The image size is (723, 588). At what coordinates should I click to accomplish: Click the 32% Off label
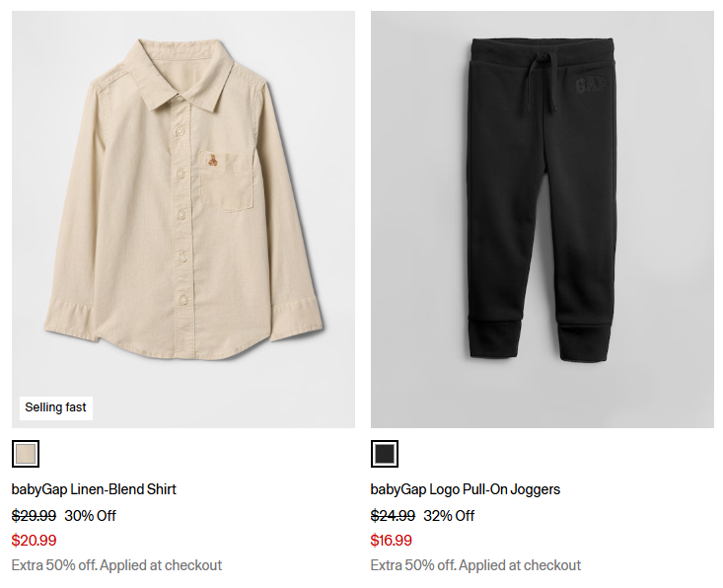point(449,515)
